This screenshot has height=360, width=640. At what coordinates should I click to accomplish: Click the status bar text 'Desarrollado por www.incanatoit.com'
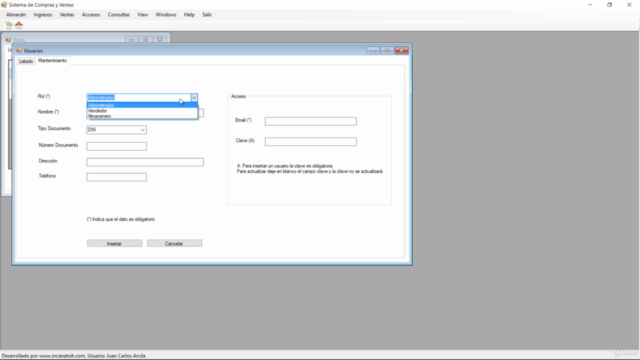click(x=44, y=356)
